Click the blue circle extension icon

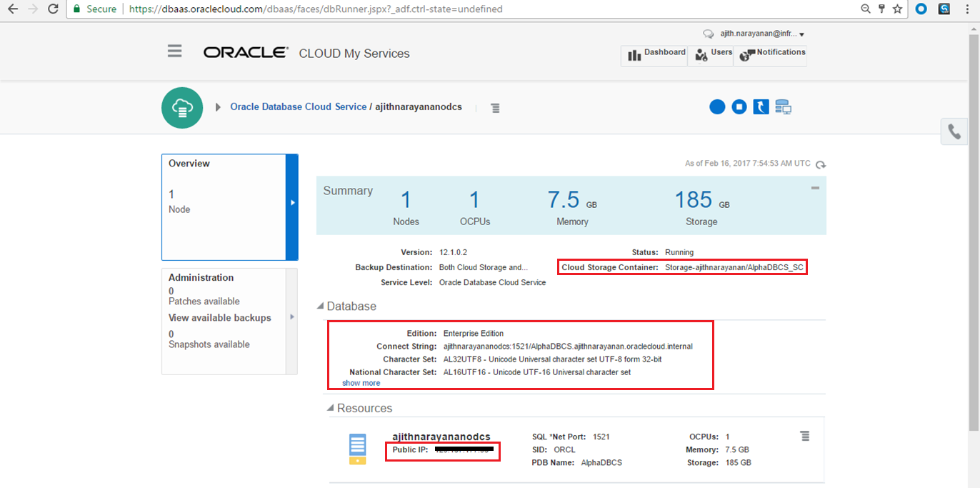coord(921,9)
